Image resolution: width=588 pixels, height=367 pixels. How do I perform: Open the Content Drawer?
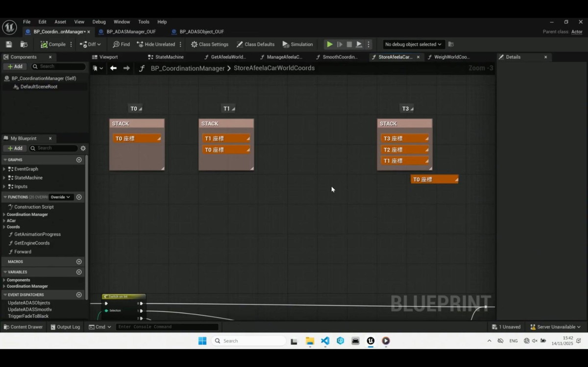pos(23,327)
